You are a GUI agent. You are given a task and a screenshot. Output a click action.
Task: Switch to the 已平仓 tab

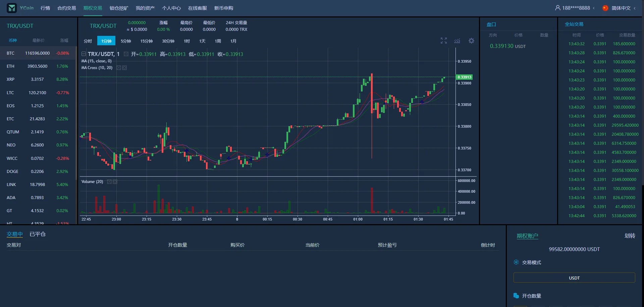38,234
